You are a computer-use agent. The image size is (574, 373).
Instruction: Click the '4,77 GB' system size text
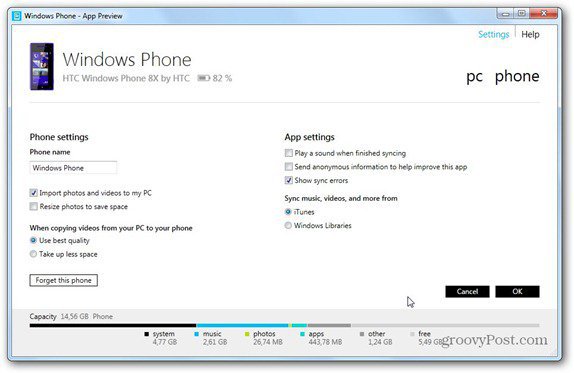[x=165, y=342]
